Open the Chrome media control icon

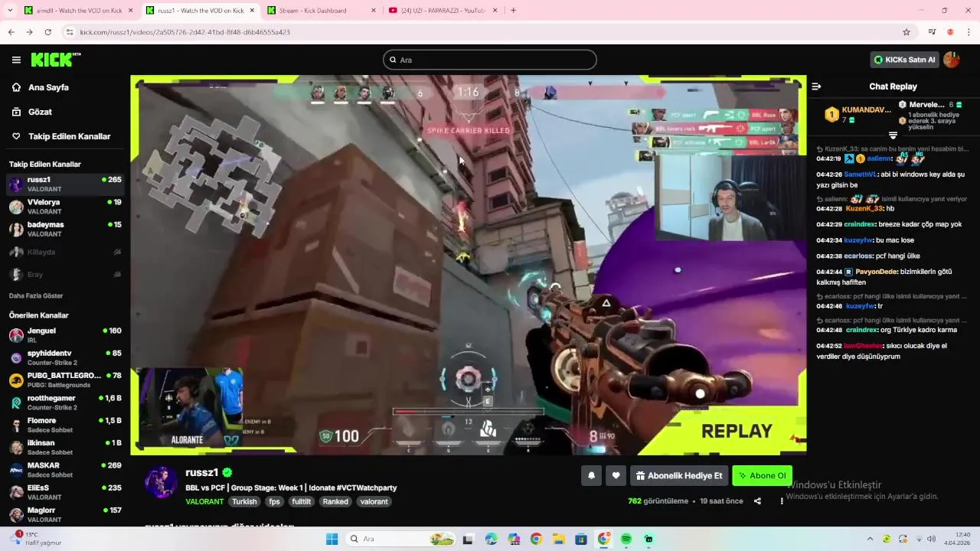click(x=932, y=32)
